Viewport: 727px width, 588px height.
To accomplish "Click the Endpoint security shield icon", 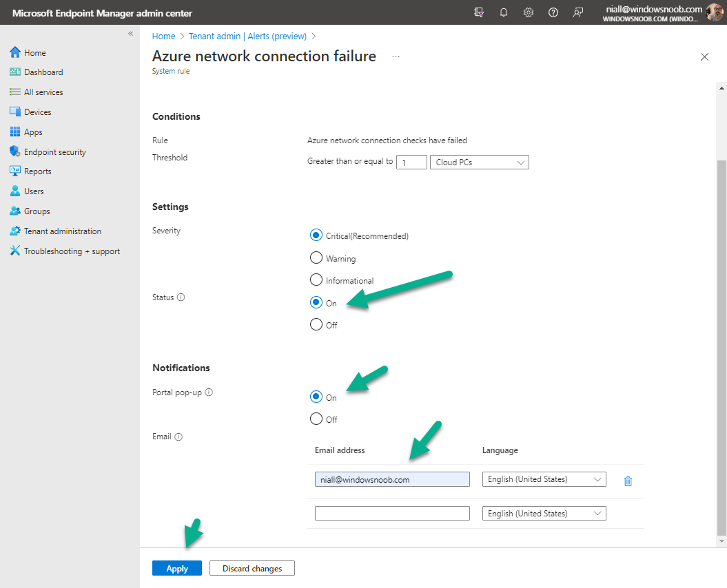I will (15, 151).
